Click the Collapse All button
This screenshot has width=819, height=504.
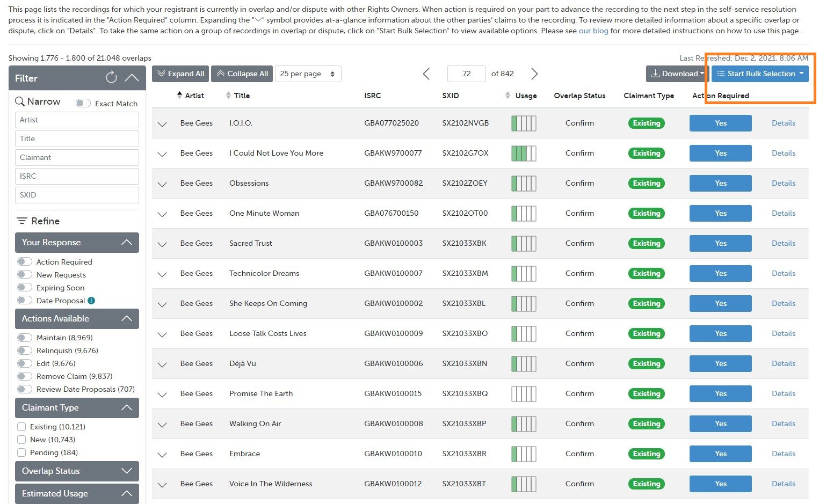click(242, 74)
